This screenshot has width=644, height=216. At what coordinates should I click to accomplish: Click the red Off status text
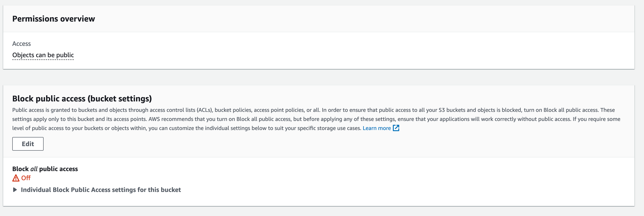[x=26, y=178]
